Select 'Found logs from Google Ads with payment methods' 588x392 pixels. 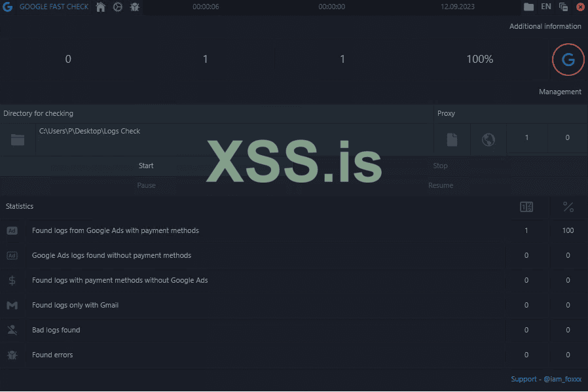115,230
